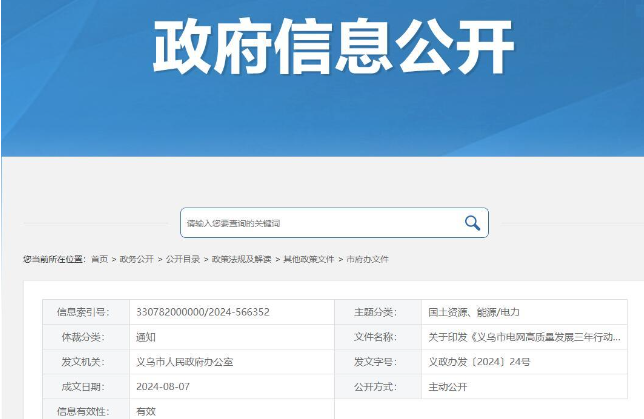Click the topic value 国土资源、能源/电力
644x419 pixels.
click(x=474, y=312)
